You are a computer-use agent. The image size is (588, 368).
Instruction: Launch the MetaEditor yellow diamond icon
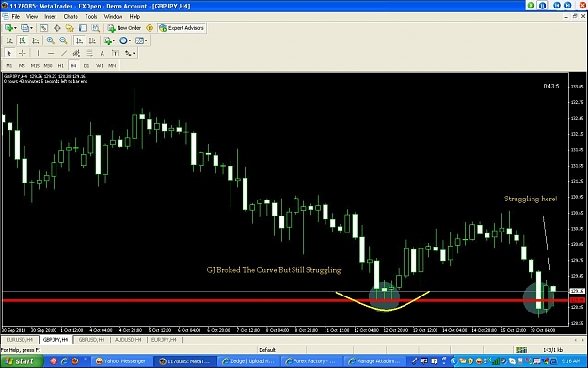[x=150, y=28]
